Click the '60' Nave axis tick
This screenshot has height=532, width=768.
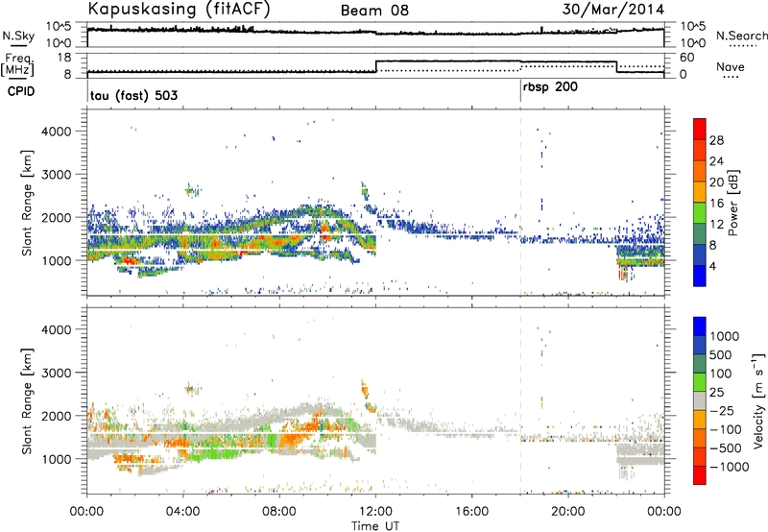[687, 58]
